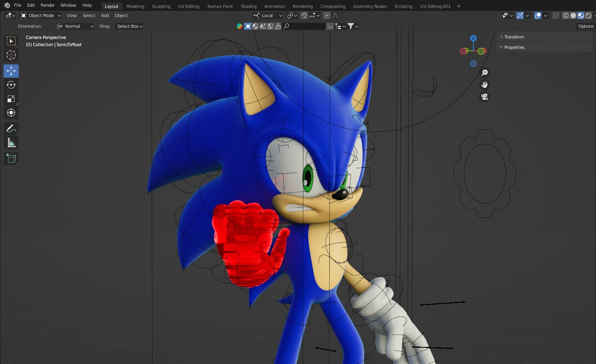Pick the Rotate tool
596x364 pixels.
coord(11,85)
